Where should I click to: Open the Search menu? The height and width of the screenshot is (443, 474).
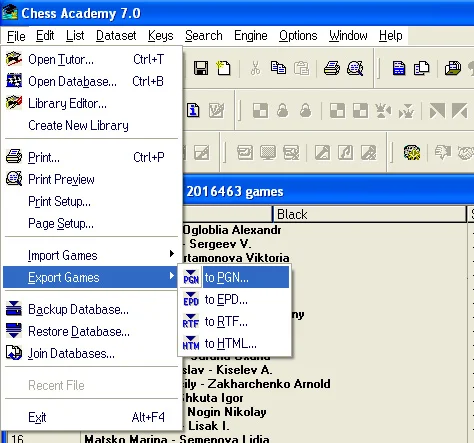[x=204, y=36]
